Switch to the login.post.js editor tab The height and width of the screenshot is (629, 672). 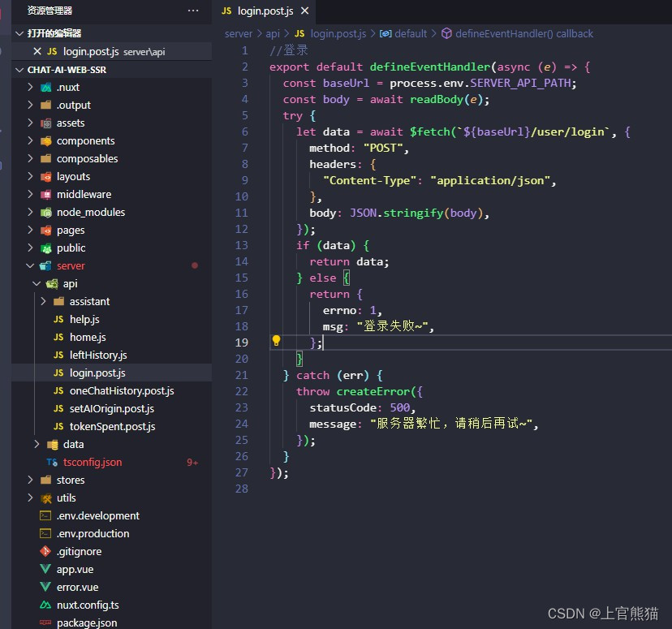[x=265, y=11]
